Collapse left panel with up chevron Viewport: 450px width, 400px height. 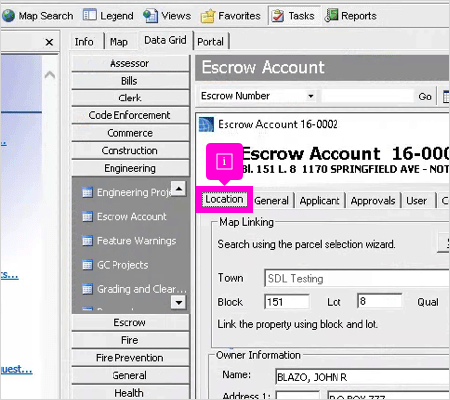pos(50,75)
